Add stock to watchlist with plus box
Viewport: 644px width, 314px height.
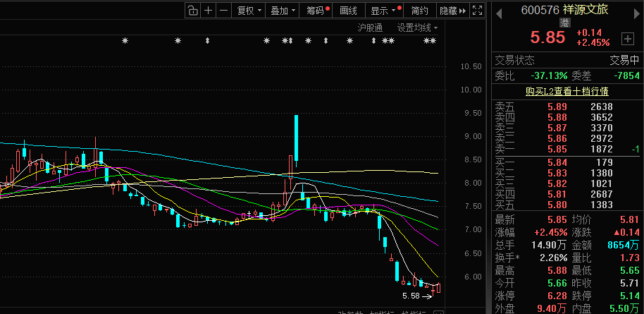click(x=627, y=37)
